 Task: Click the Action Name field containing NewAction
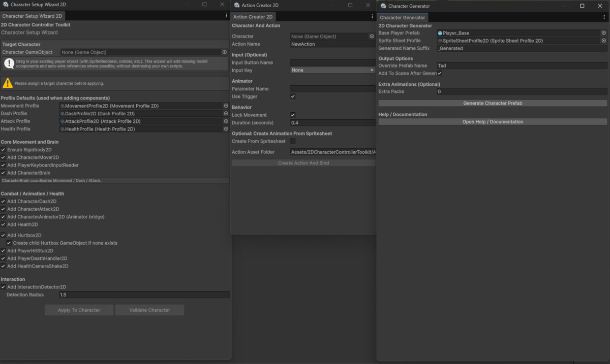pyautogui.click(x=332, y=44)
